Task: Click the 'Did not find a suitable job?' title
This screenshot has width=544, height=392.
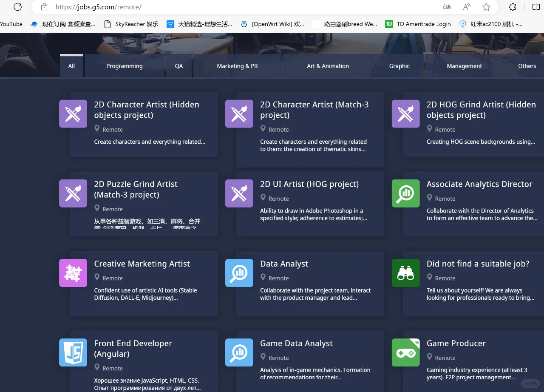Action: click(x=478, y=264)
